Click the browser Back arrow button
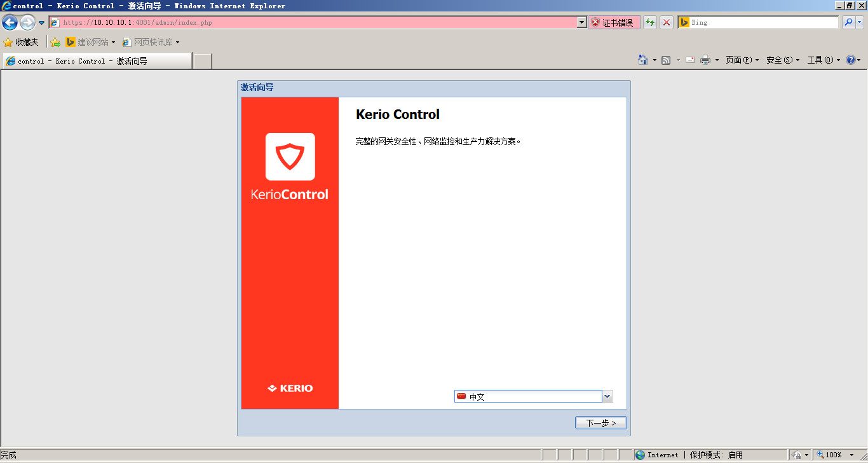 point(10,23)
